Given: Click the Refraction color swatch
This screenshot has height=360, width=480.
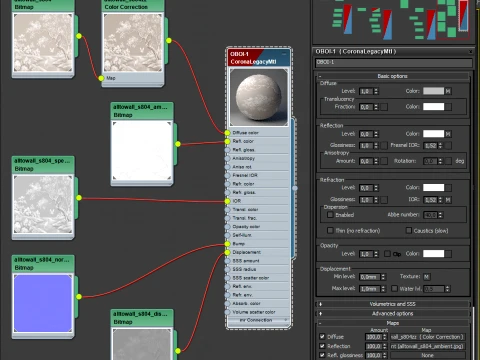Looking at the screenshot, I should [x=433, y=188].
